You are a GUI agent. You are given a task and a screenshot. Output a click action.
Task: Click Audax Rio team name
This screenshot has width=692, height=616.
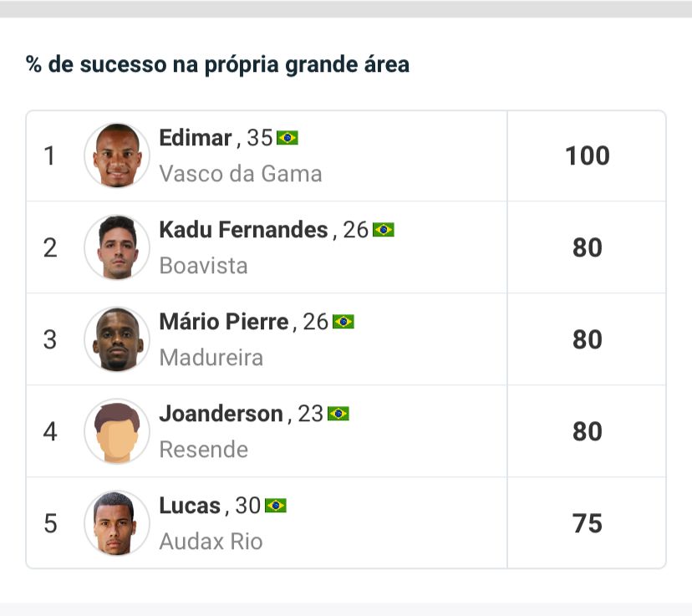pos(211,542)
